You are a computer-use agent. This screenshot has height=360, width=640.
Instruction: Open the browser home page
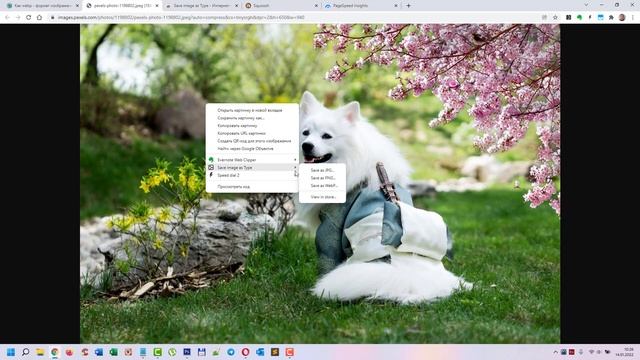click(x=39, y=18)
